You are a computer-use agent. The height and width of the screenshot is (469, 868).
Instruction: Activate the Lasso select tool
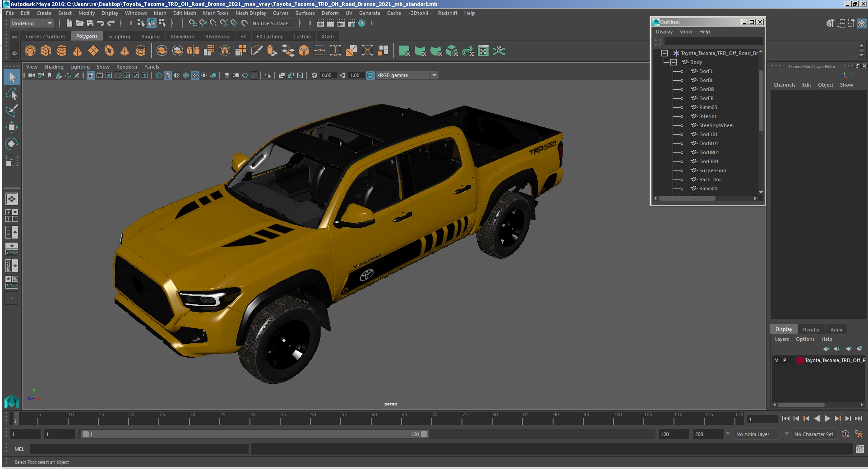coord(12,94)
